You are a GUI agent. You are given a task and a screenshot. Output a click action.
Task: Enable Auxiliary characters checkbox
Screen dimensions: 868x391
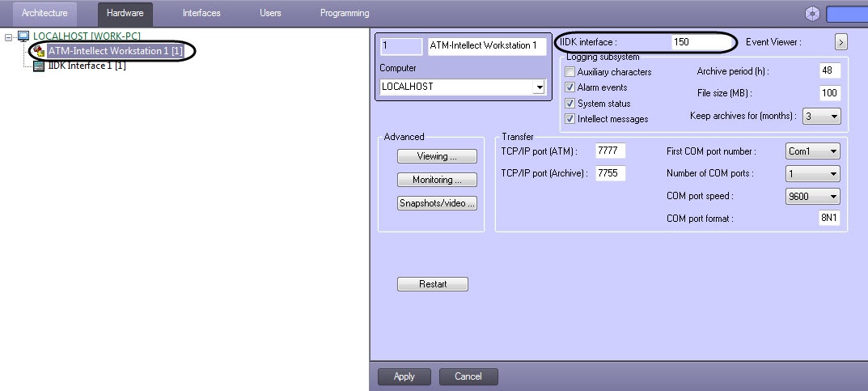569,72
